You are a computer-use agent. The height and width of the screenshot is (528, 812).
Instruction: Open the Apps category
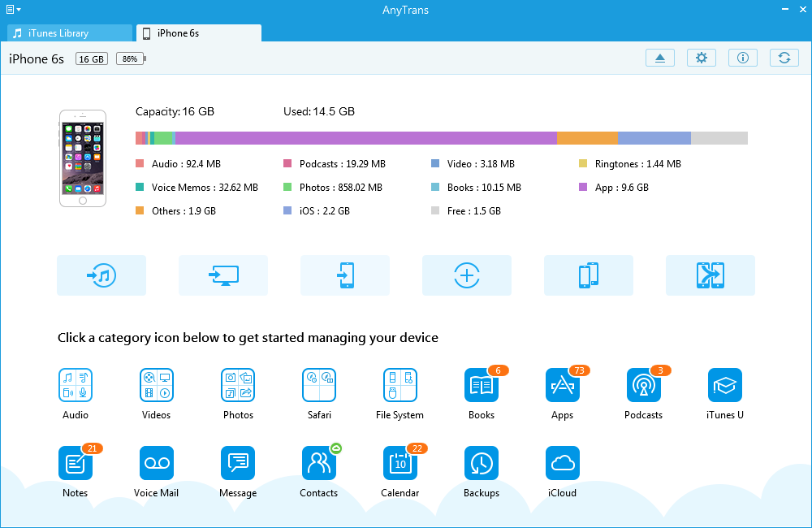tap(563, 385)
